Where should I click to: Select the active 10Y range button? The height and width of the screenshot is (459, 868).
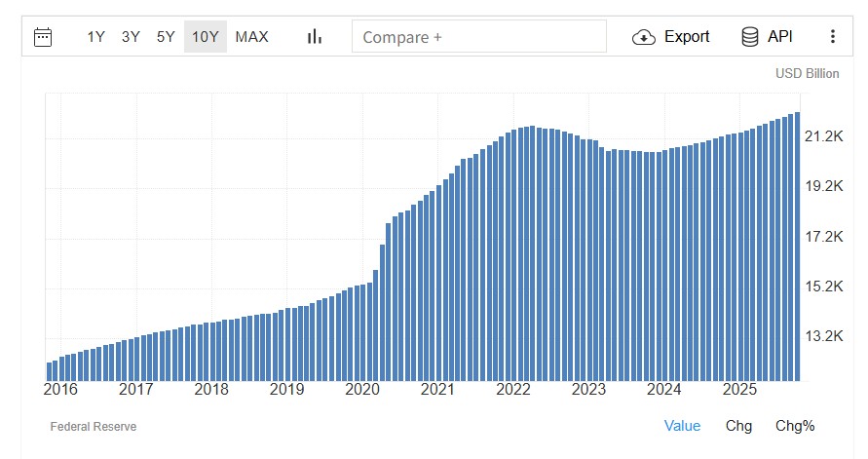206,37
